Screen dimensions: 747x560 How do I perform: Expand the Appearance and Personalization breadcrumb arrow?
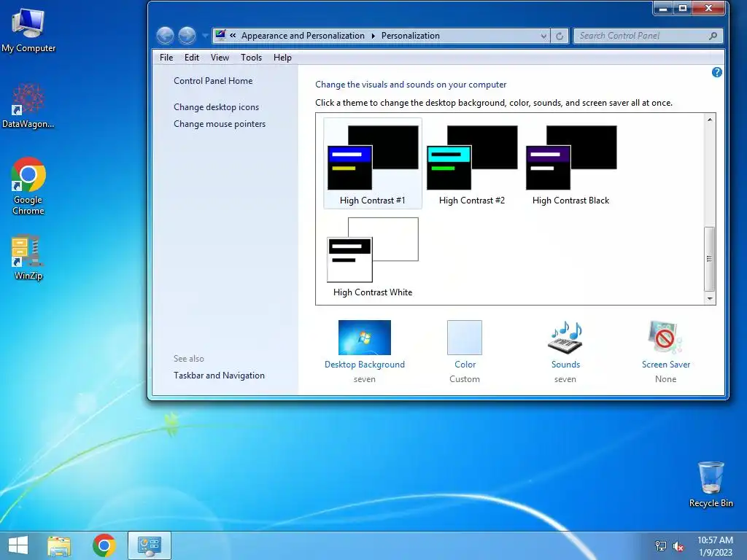tap(373, 36)
